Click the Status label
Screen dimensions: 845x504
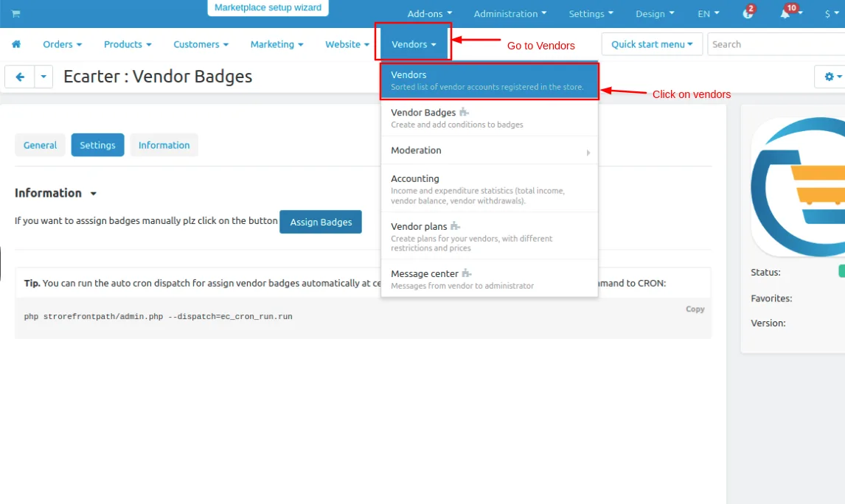point(765,273)
